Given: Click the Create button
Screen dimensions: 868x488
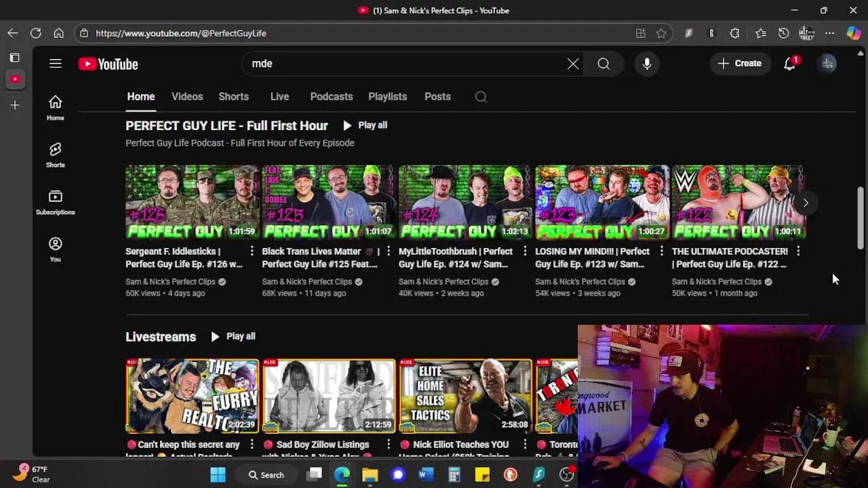Looking at the screenshot, I should (x=740, y=64).
